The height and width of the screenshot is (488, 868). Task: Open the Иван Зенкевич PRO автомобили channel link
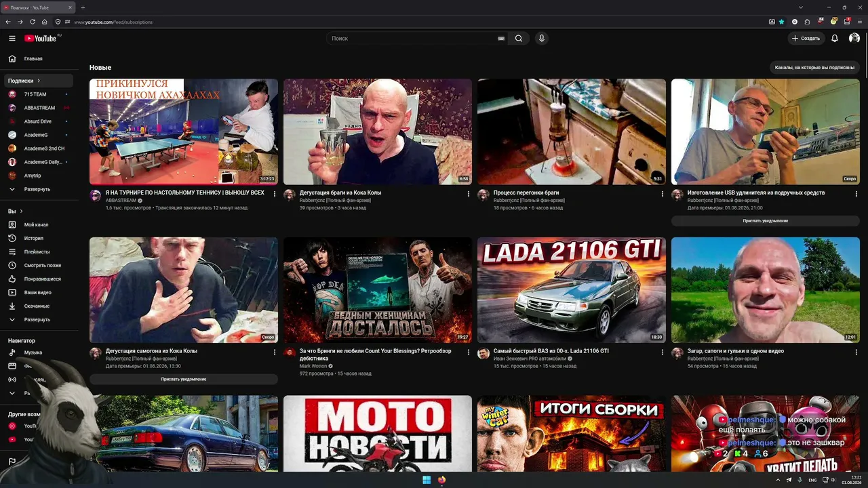tap(530, 359)
